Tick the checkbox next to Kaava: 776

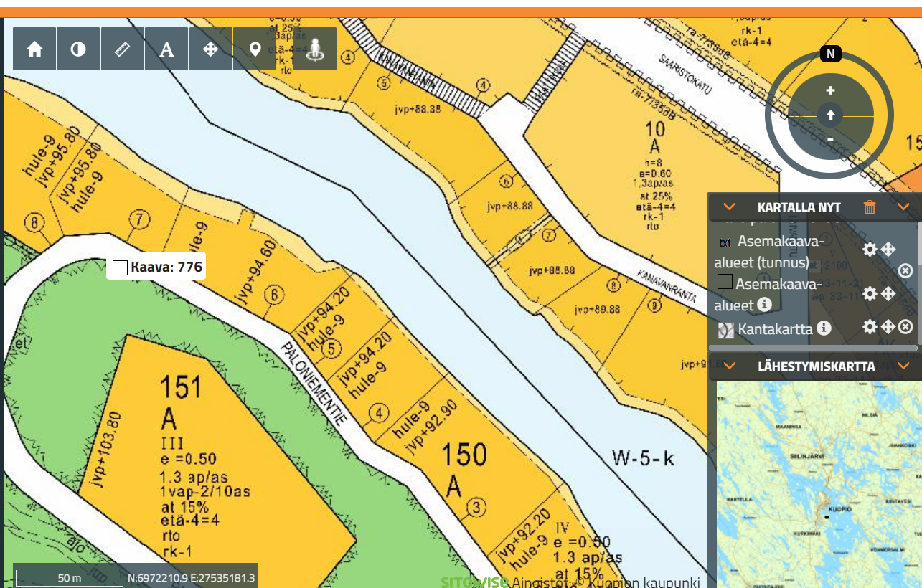tap(121, 268)
